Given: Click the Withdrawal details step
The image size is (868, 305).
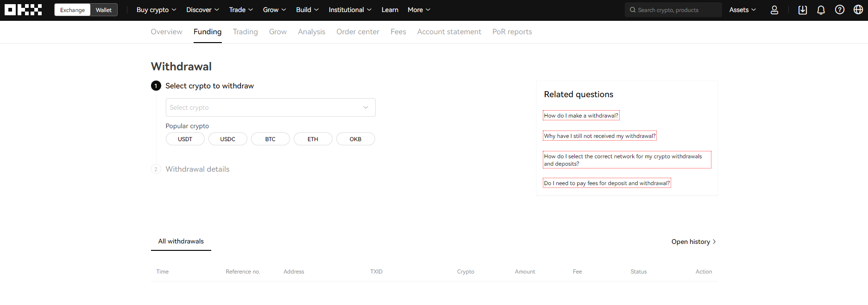Looking at the screenshot, I should (x=197, y=169).
